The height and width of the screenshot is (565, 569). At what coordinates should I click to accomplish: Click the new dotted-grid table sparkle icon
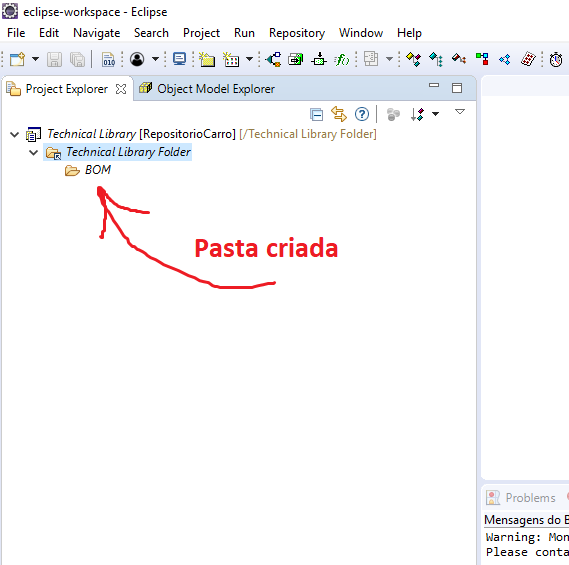[x=231, y=59]
